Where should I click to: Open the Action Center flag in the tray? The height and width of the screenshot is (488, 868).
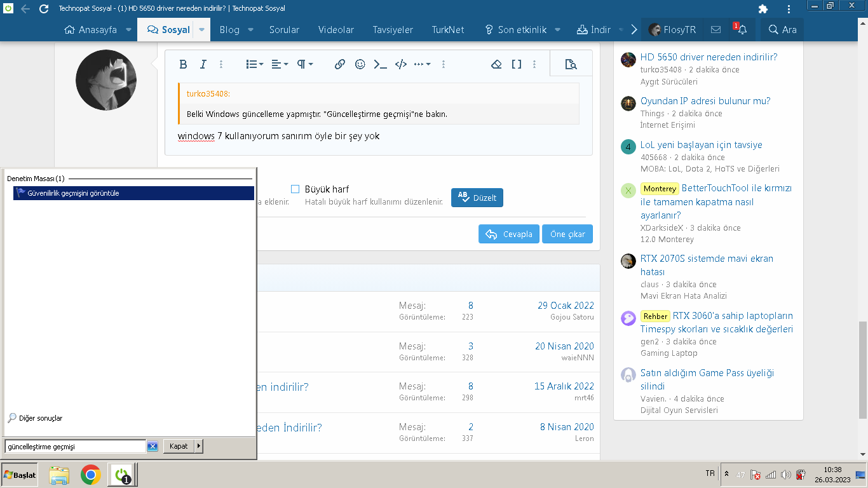pos(756,475)
